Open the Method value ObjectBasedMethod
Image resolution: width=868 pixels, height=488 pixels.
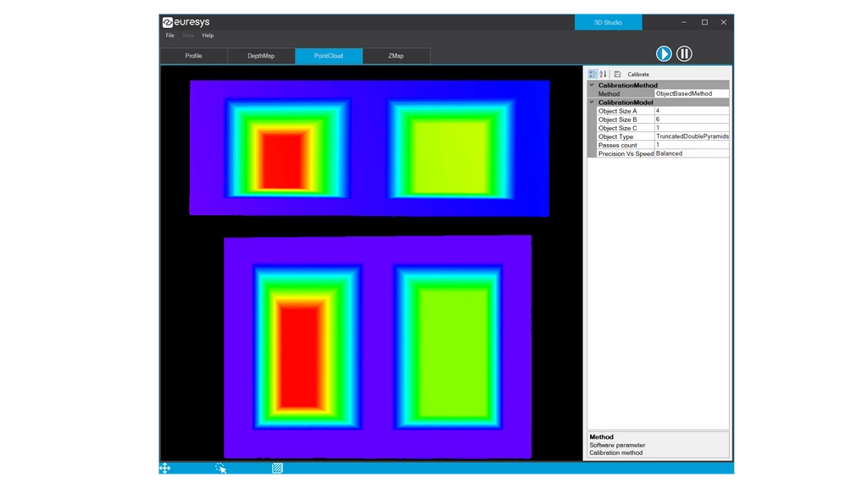coord(691,94)
